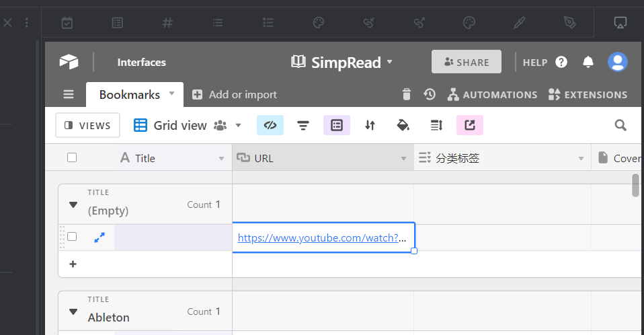Open HELP menu

(x=545, y=63)
